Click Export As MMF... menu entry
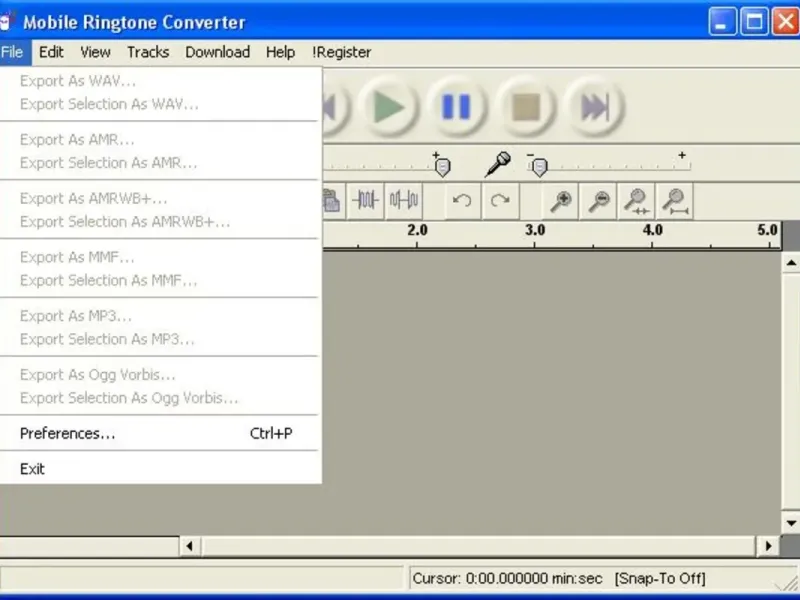 point(160,257)
